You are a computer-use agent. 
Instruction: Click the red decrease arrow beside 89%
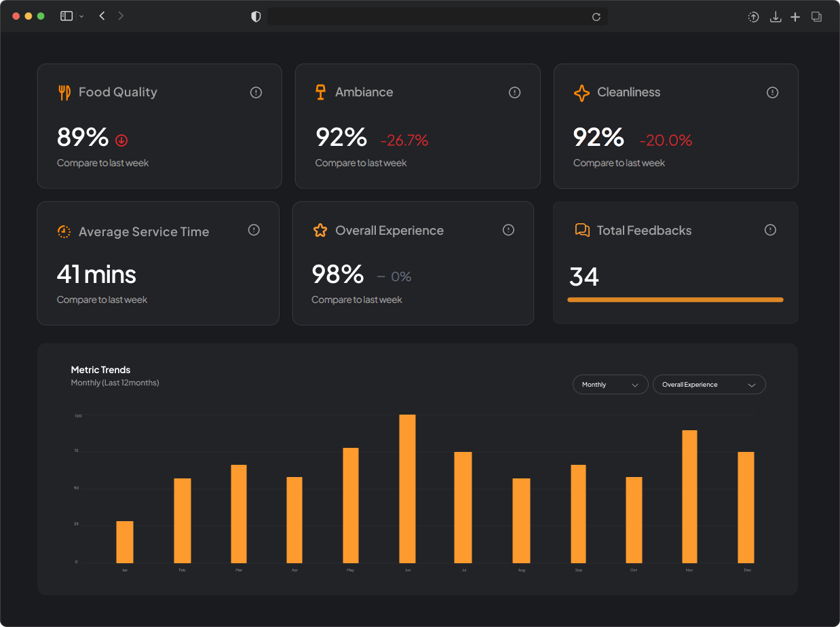(121, 140)
